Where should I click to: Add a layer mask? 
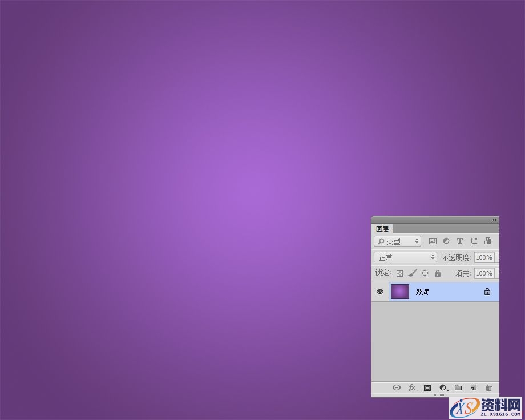pyautogui.click(x=427, y=387)
